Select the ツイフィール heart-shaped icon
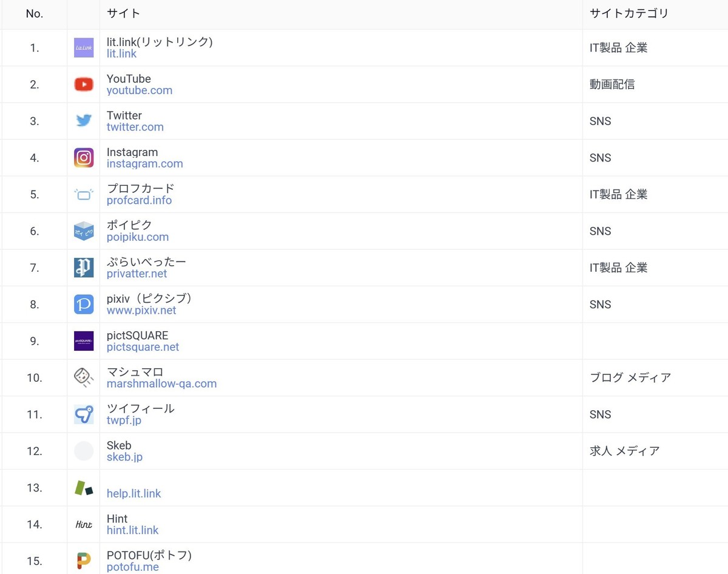This screenshot has height=574, width=728. coord(84,414)
